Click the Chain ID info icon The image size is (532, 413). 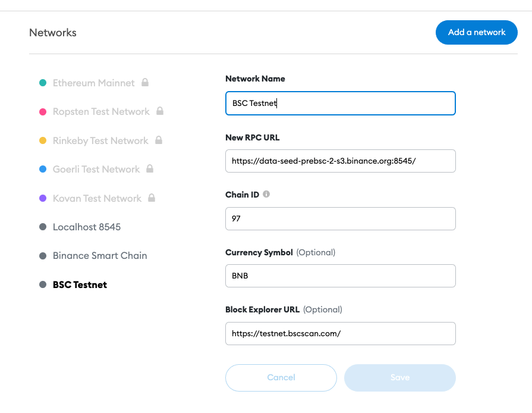266,194
